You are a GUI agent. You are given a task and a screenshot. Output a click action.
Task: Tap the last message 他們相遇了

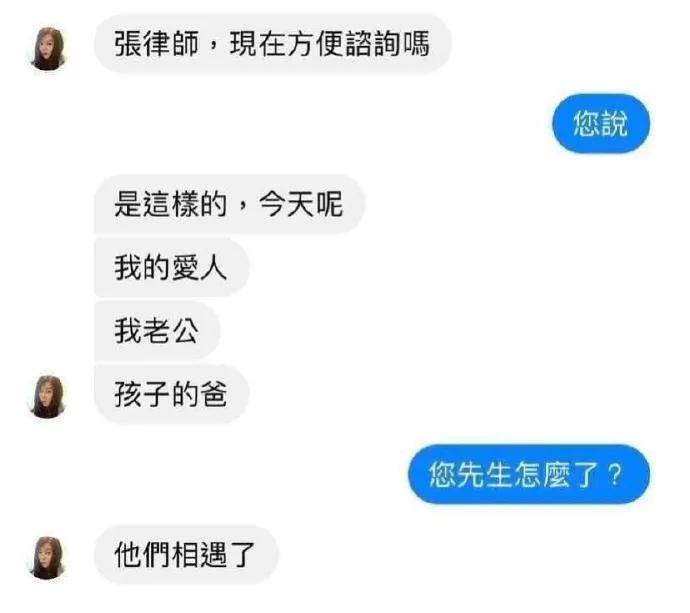(186, 554)
